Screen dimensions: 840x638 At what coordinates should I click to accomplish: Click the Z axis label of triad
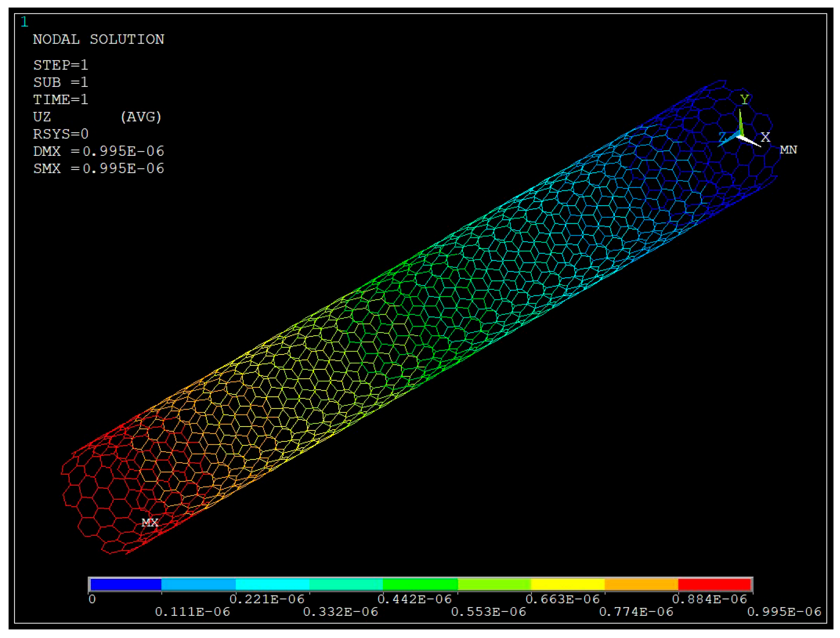tap(723, 137)
